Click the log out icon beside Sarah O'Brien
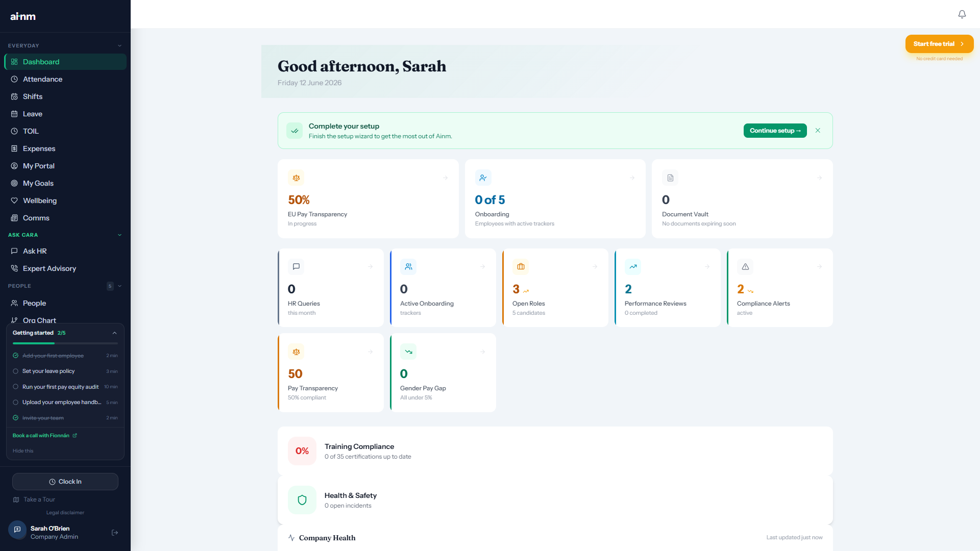The width and height of the screenshot is (980, 551). (115, 533)
